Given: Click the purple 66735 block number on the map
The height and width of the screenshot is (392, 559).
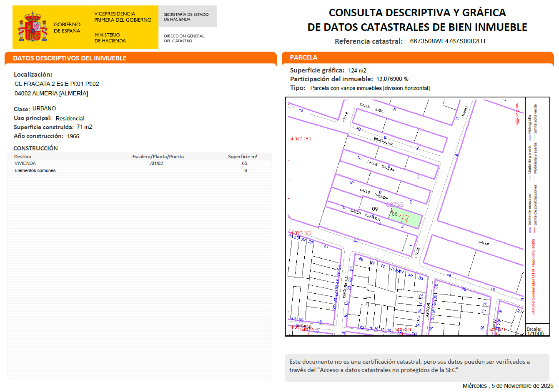Looking at the screenshot, I should tap(395, 205).
